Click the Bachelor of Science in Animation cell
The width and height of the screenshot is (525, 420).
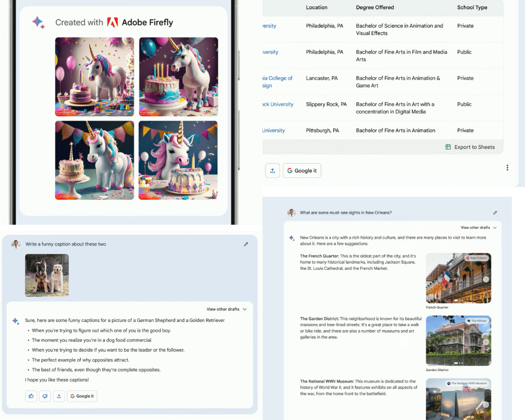(400, 29)
